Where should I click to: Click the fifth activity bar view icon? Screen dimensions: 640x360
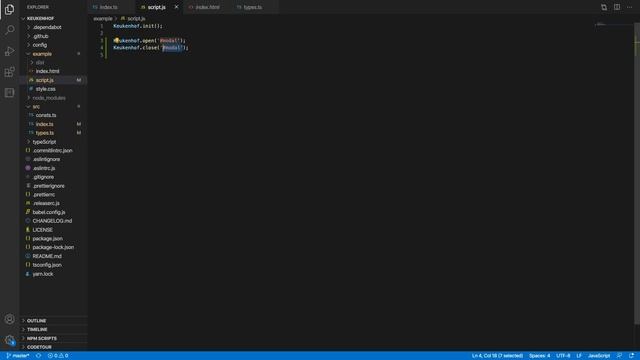coord(9,93)
